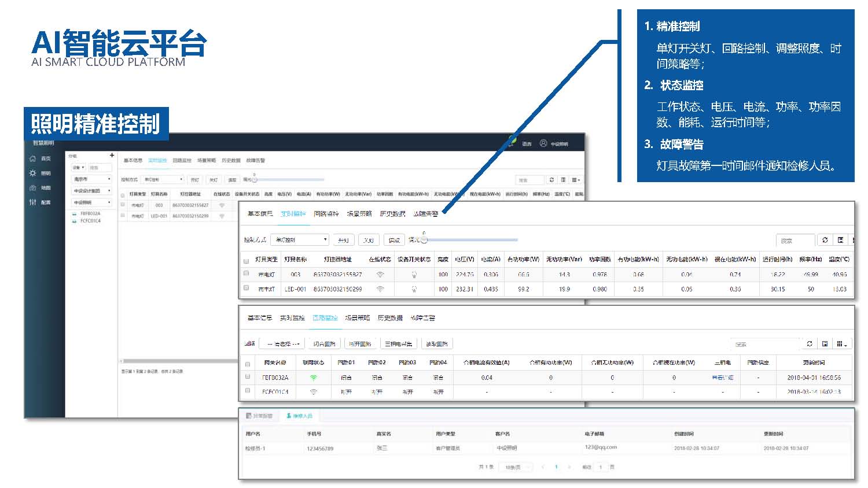Click the user account icon beside 中设照明
The height and width of the screenshot is (488, 868).
pyautogui.click(x=543, y=143)
